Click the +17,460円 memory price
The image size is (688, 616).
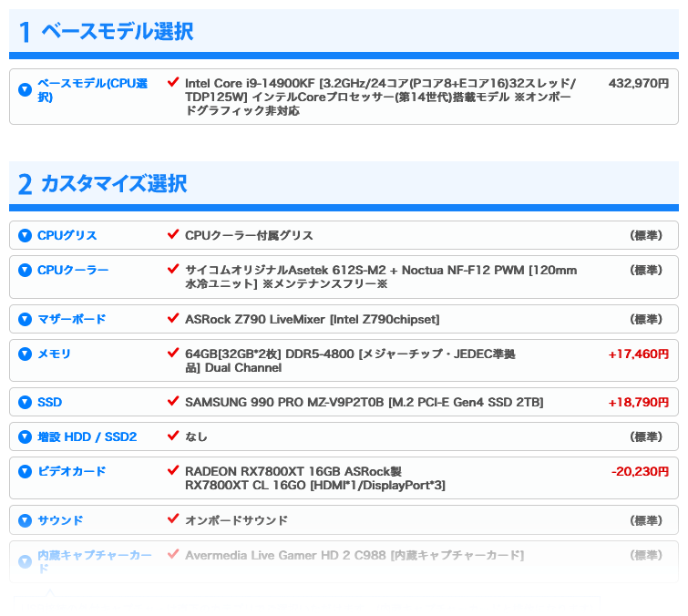click(x=639, y=354)
